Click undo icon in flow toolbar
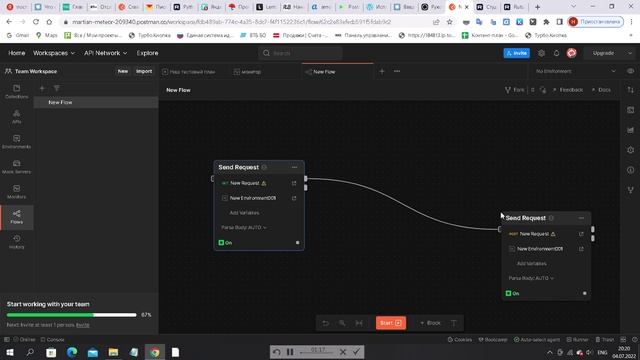 coord(325,323)
